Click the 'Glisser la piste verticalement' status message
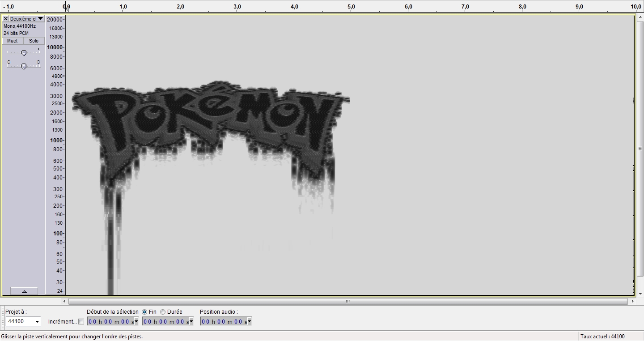The width and height of the screenshot is (644, 341). point(72,337)
